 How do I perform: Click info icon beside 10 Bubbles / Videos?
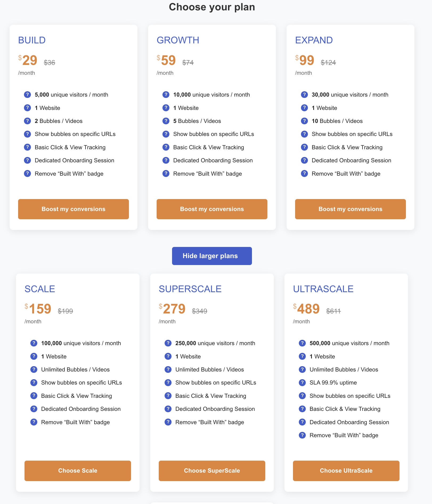pyautogui.click(x=304, y=121)
